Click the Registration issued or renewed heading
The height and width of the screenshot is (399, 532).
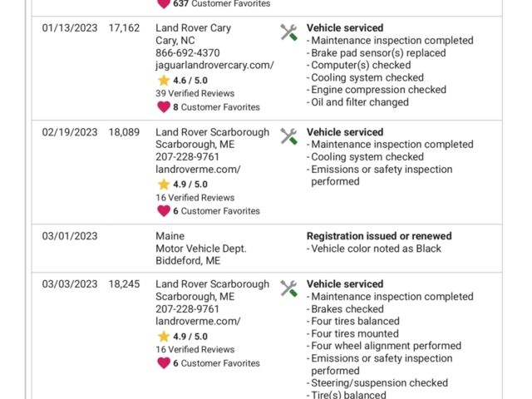(379, 236)
